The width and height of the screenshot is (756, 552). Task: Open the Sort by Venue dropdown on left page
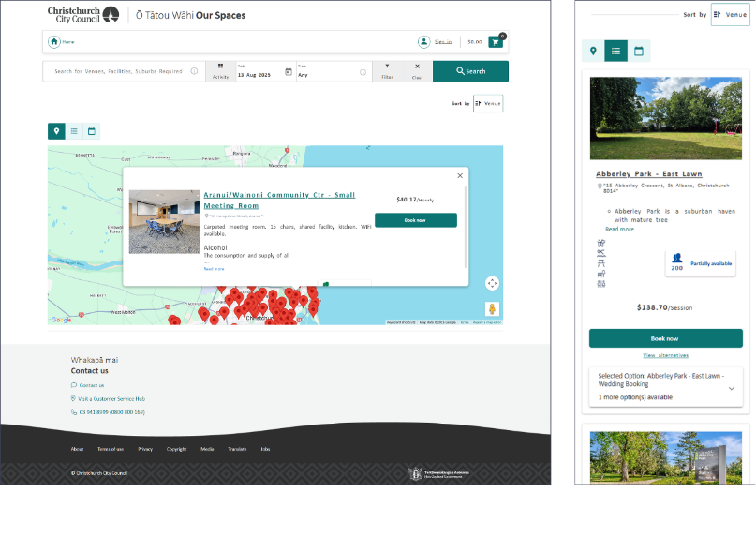click(x=488, y=103)
